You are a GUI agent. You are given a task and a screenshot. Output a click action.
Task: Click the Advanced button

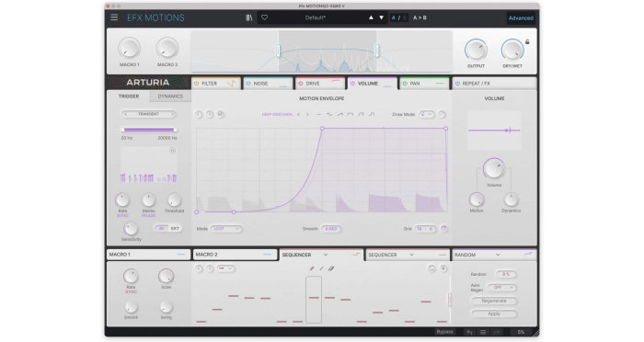[521, 18]
